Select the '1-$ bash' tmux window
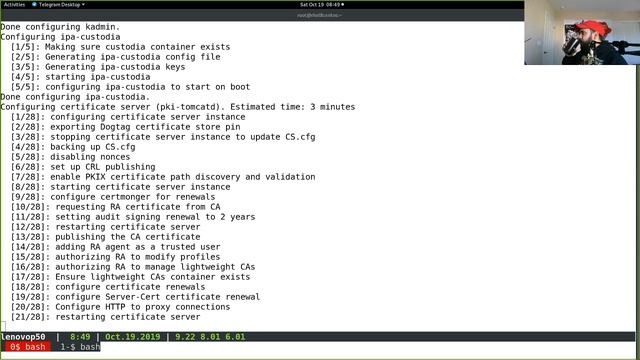The width and height of the screenshot is (640, 360). [80, 347]
